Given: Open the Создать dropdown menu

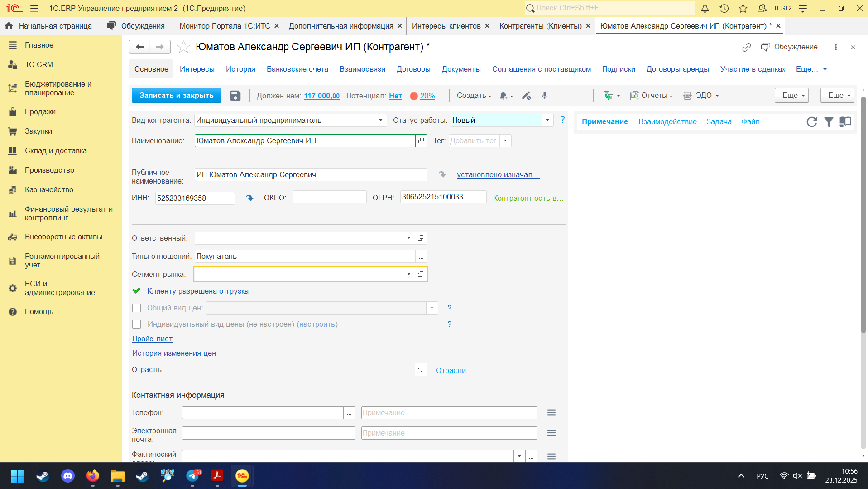Looking at the screenshot, I should coord(474,96).
